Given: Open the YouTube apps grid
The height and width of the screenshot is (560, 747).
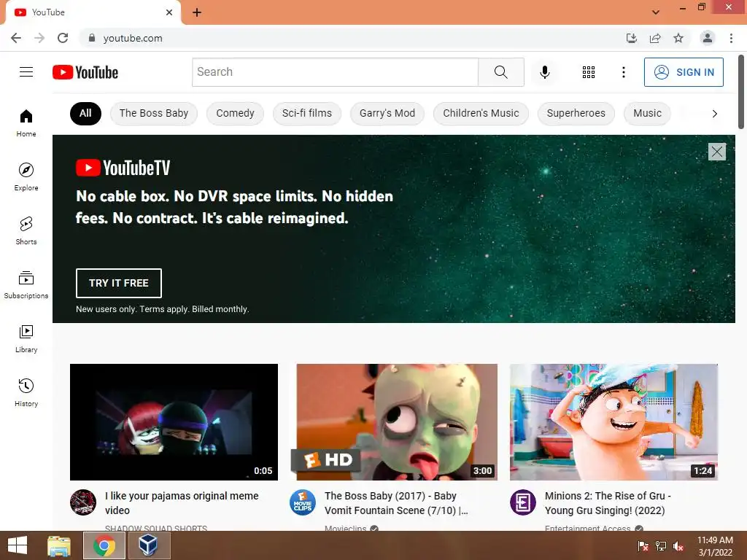Looking at the screenshot, I should click(x=589, y=72).
